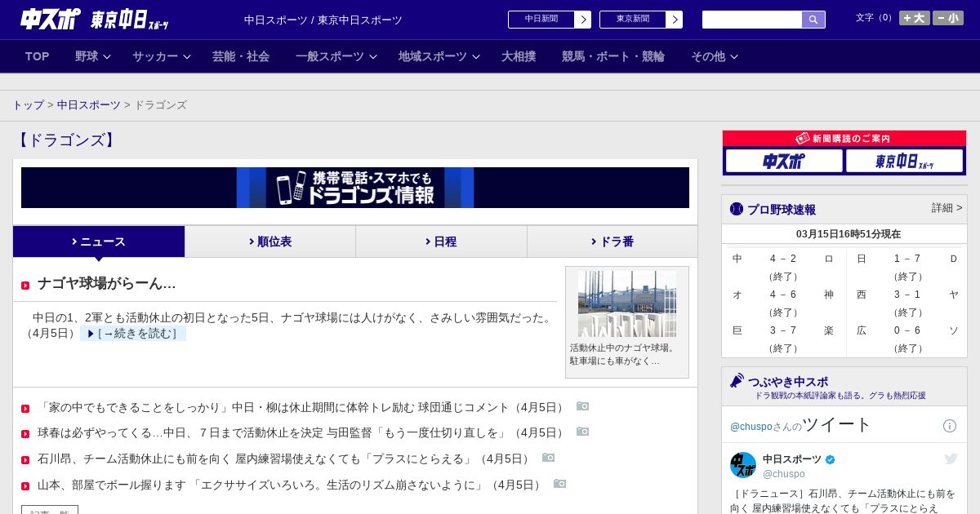Open つぶやき中スポ heading
This screenshot has height=514, width=980.
[788, 382]
